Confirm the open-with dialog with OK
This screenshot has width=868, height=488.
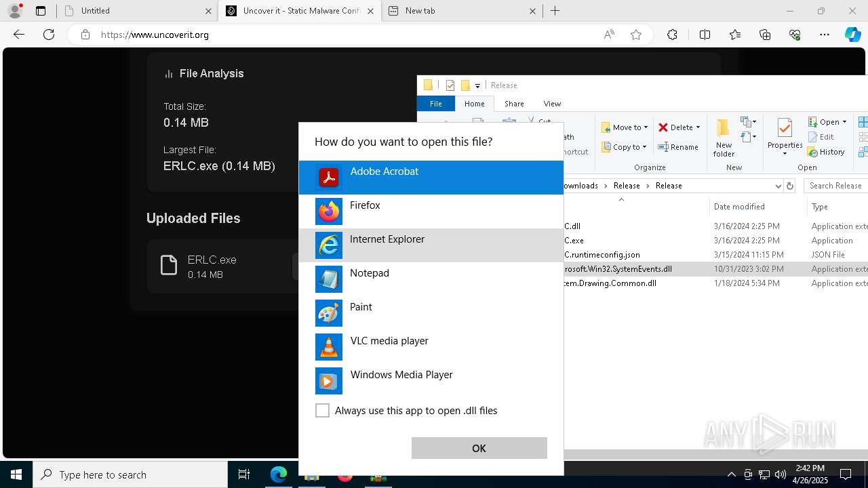(x=479, y=448)
